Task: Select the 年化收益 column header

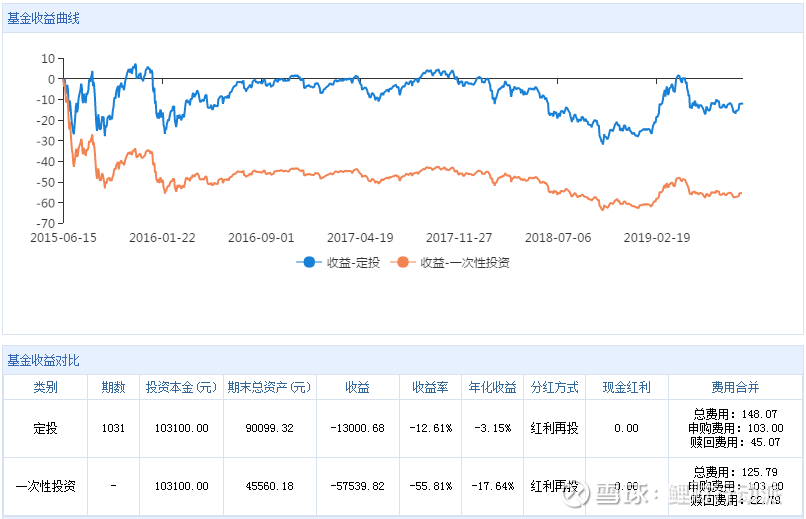Action: [492, 387]
